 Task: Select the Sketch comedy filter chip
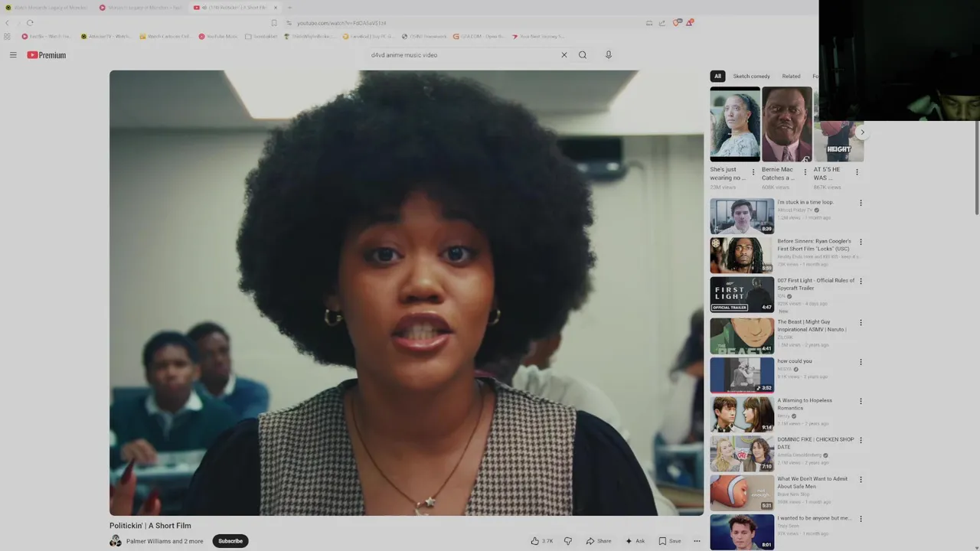coord(751,77)
